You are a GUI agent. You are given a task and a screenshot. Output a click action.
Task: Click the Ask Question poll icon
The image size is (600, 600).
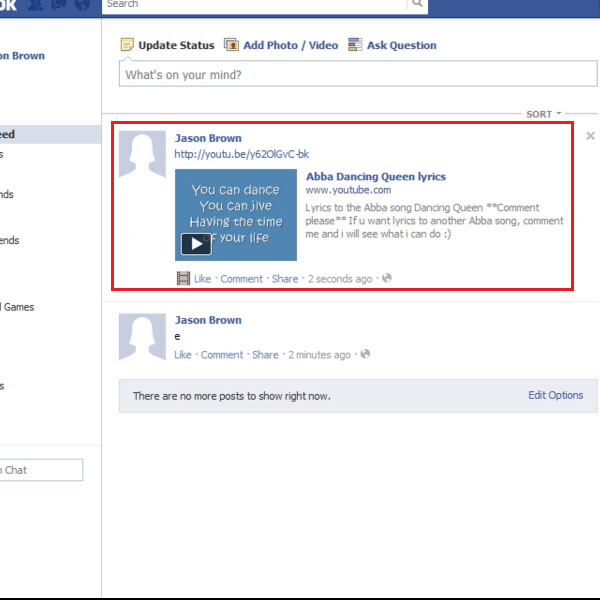point(355,45)
